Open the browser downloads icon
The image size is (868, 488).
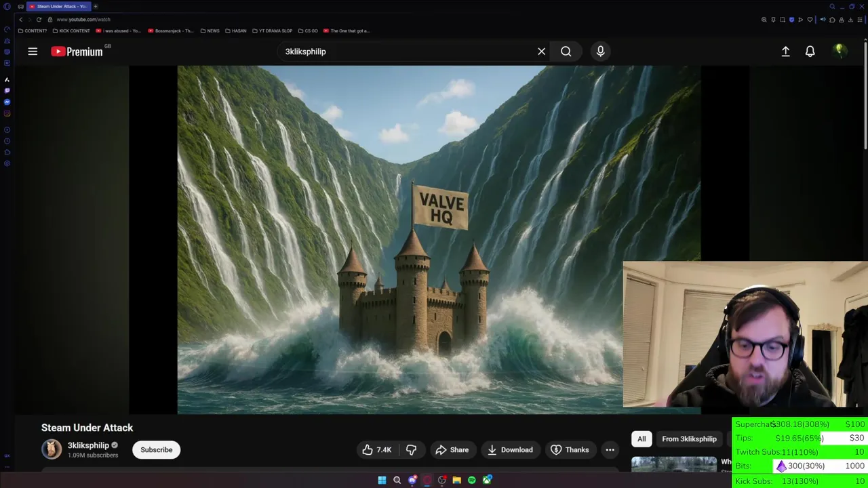[x=850, y=20]
